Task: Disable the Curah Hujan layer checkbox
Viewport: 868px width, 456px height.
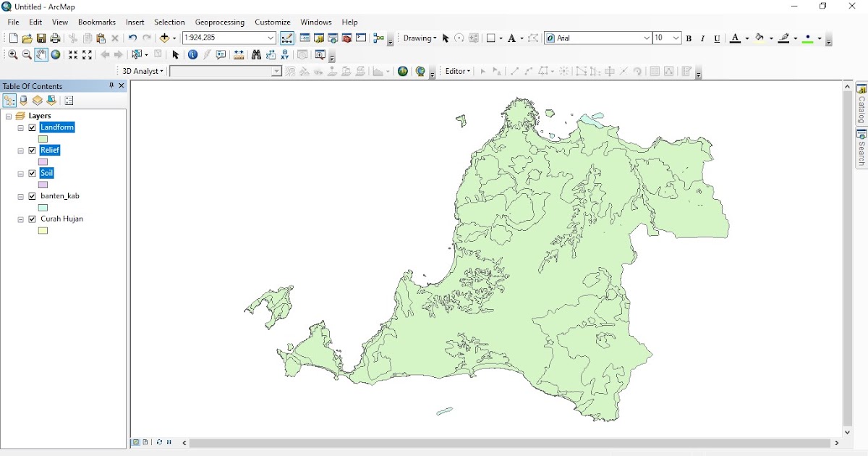Action: pos(33,219)
